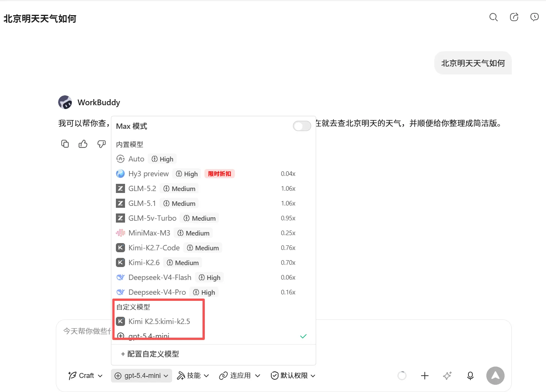Click the search icon in the header
The image size is (546, 392).
(494, 17)
